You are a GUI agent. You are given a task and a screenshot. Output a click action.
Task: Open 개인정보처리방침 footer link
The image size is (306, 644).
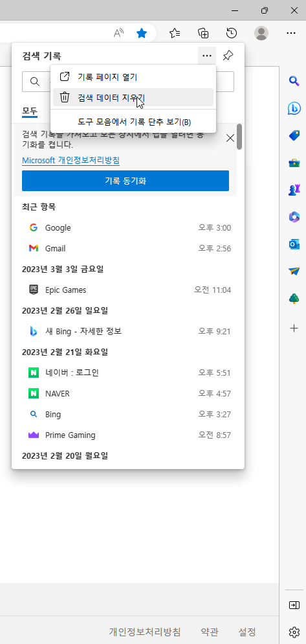(145, 632)
